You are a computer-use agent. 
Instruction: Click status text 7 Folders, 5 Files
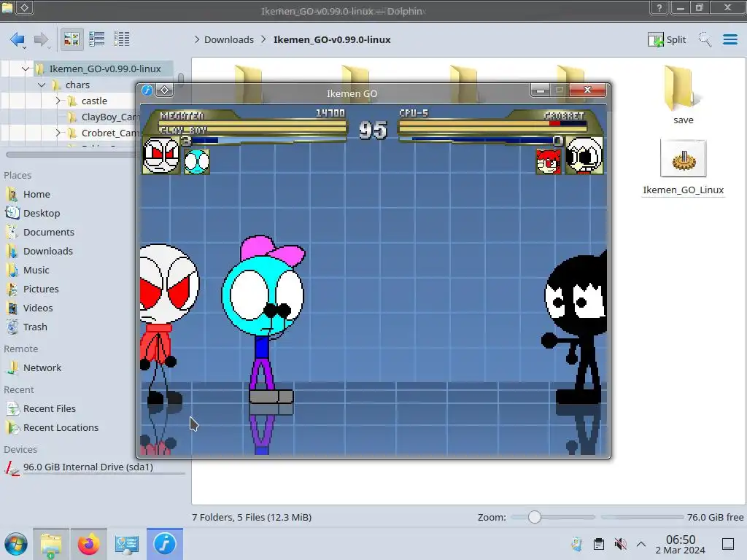point(252,517)
